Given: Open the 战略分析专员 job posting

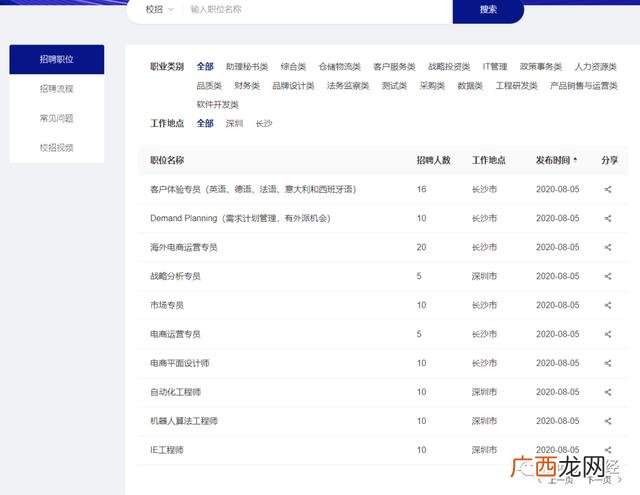Looking at the screenshot, I should 175,276.
